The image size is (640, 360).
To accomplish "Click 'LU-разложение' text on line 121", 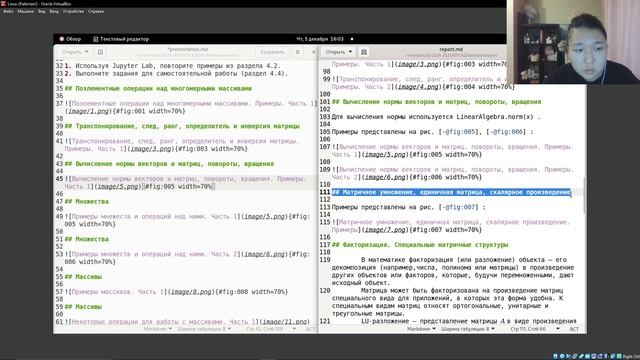I will (x=384, y=321).
